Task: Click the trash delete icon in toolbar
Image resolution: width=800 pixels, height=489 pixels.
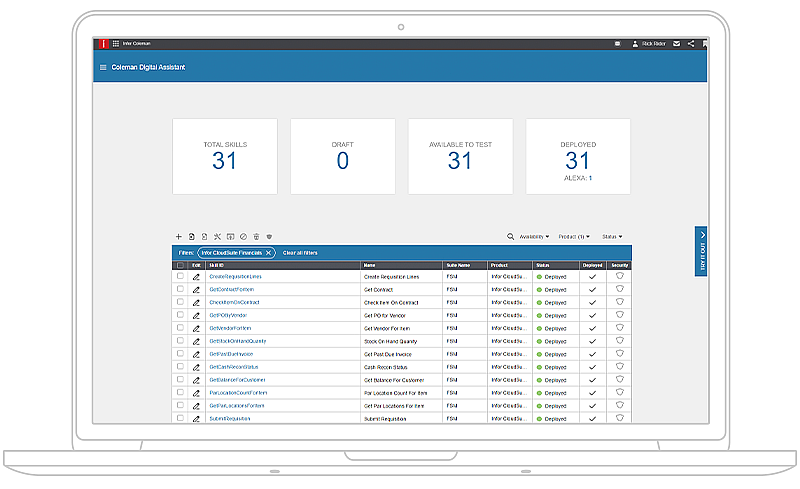Action: (256, 236)
